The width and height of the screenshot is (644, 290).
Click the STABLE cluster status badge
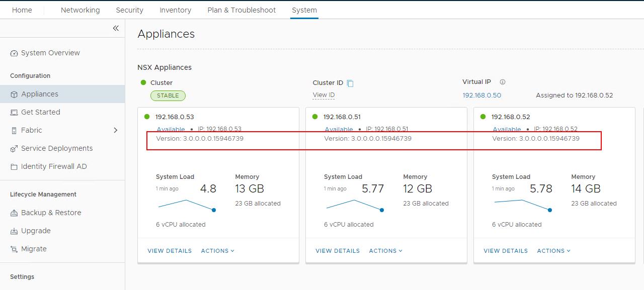(x=168, y=95)
